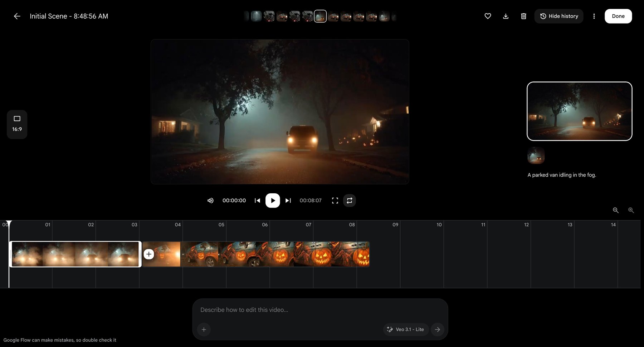Screen dimensions: 644x347
Task: Add media with the prompt plus button
Action: tap(204, 329)
